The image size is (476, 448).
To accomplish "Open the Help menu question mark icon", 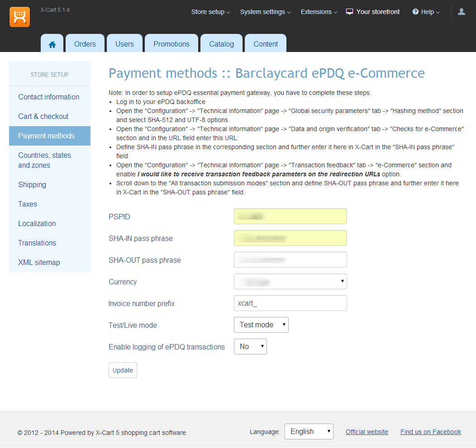I will tap(415, 12).
